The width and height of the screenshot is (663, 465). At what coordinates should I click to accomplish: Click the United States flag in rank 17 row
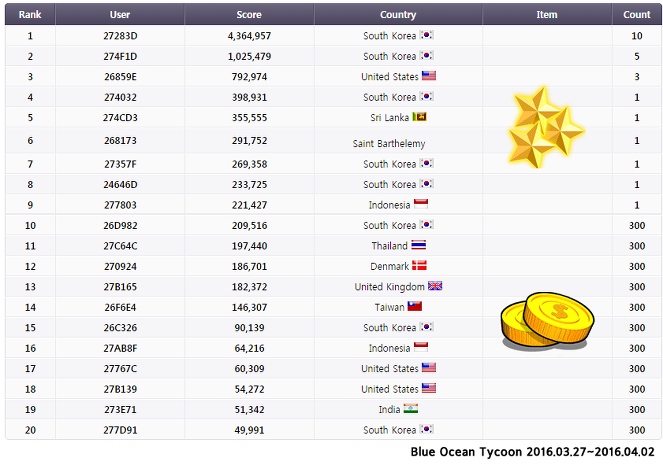pyautogui.click(x=429, y=367)
